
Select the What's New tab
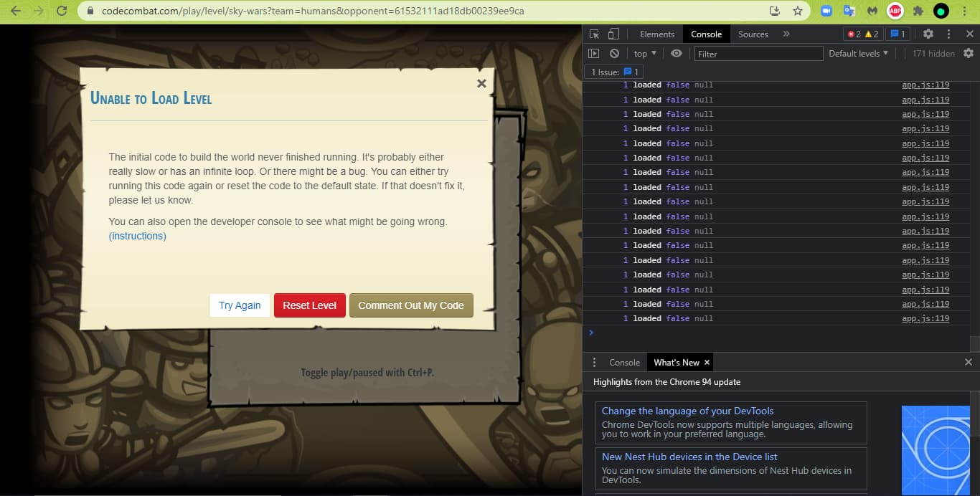[676, 362]
